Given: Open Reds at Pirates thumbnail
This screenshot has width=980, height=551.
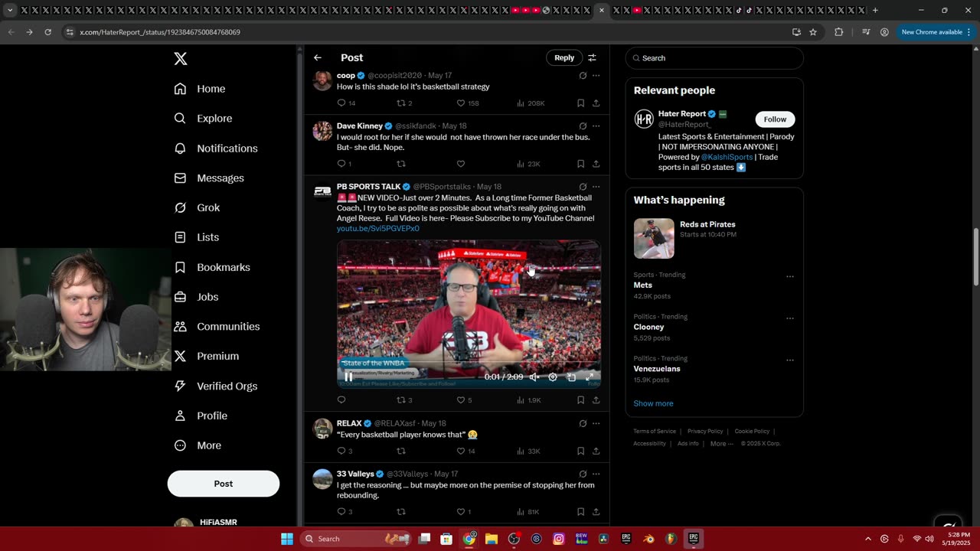Looking at the screenshot, I should pos(654,238).
